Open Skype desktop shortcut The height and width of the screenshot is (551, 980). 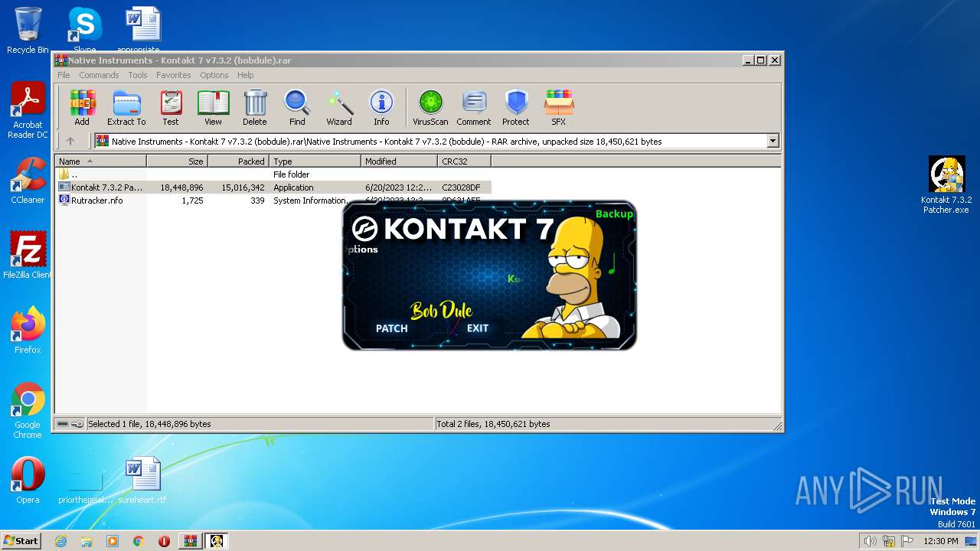point(84,31)
